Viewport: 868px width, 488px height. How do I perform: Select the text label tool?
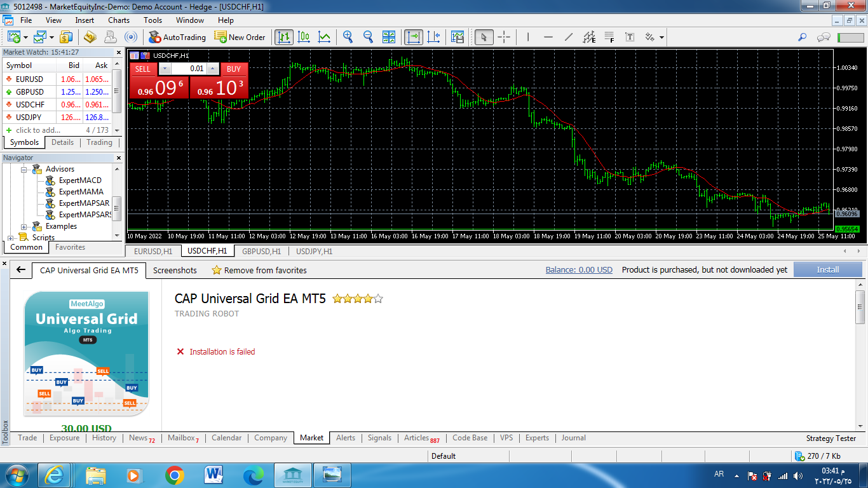[x=630, y=37]
